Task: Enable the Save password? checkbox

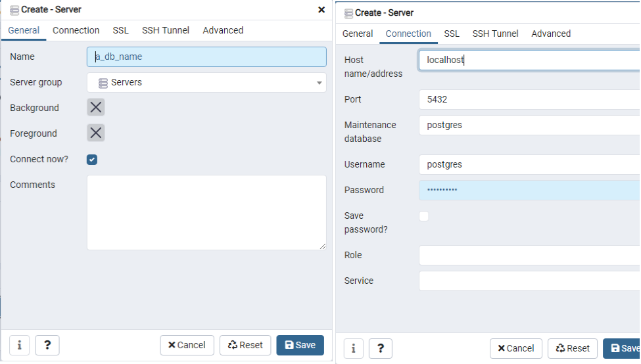Action: coord(424,216)
